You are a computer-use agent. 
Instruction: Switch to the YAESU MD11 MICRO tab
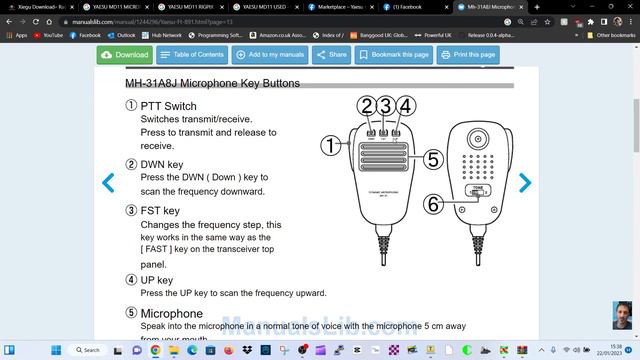coord(116,7)
